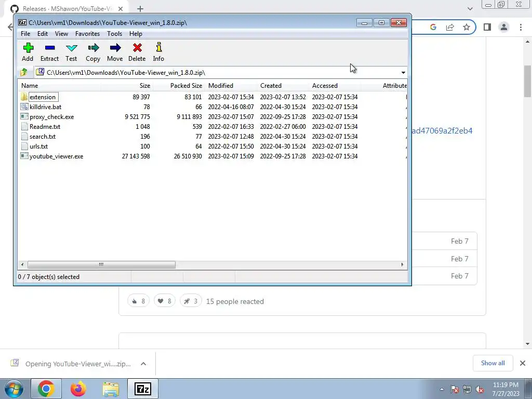Open the Edit menu
Screen dimensions: 532x399
43,34
